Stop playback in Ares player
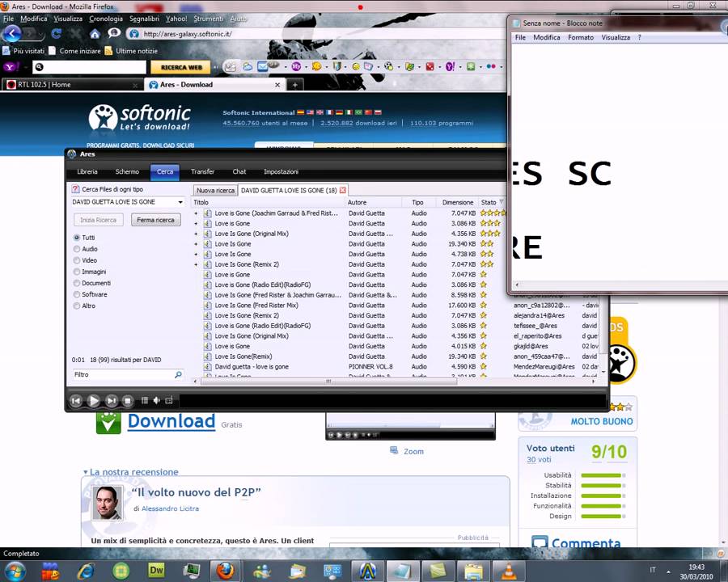The width and height of the screenshot is (728, 582). pos(128,401)
